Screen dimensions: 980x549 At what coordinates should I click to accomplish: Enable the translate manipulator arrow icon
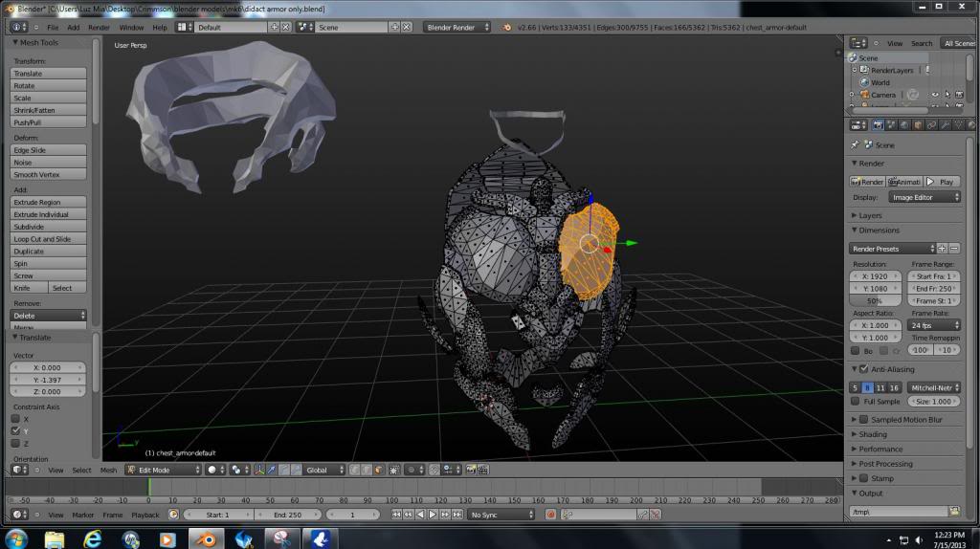tap(271, 470)
